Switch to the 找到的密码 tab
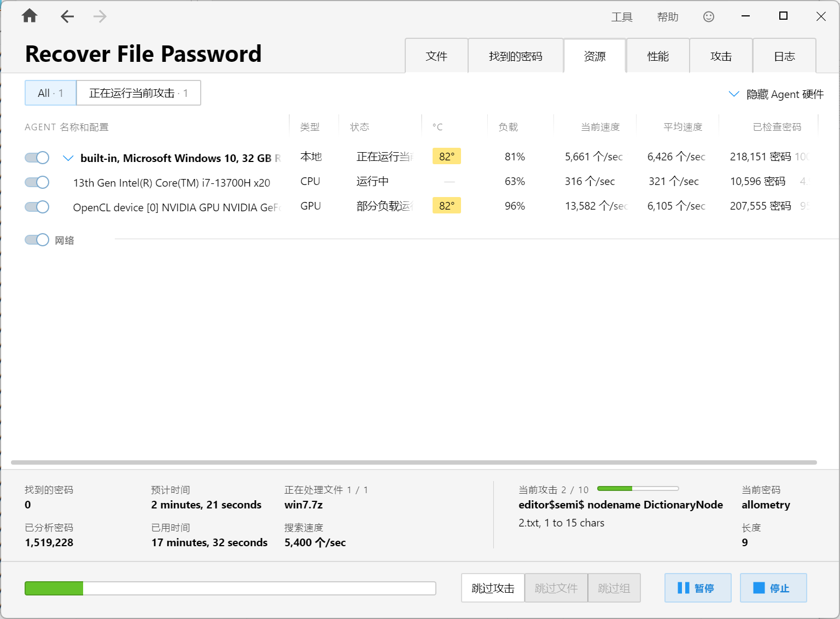This screenshot has width=840, height=619. 515,56
